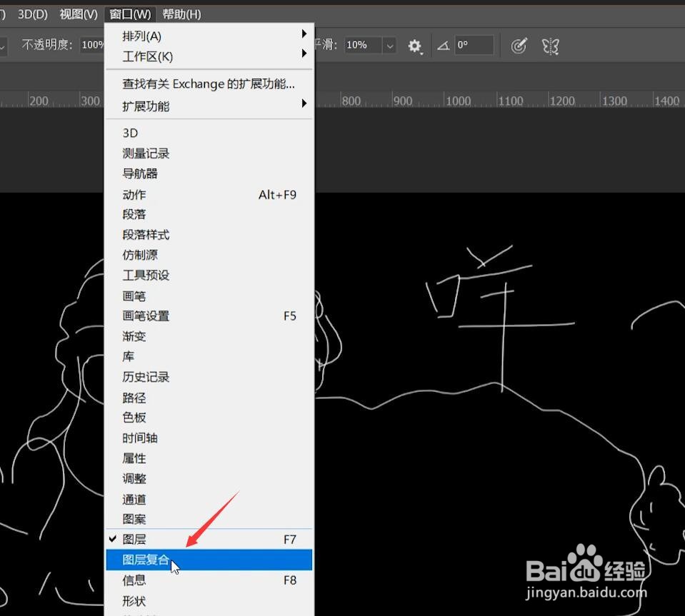Show the 画笔 panel
This screenshot has width=685, height=616.
209,296
